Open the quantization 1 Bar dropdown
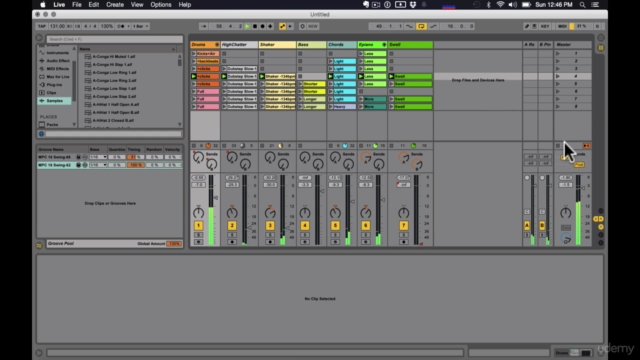Viewport: 640px width, 360px height. (140, 26)
